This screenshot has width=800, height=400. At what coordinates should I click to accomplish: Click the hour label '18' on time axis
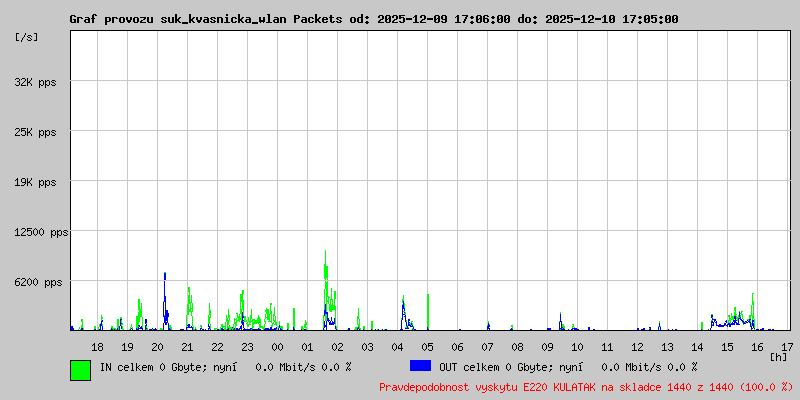[x=97, y=347]
